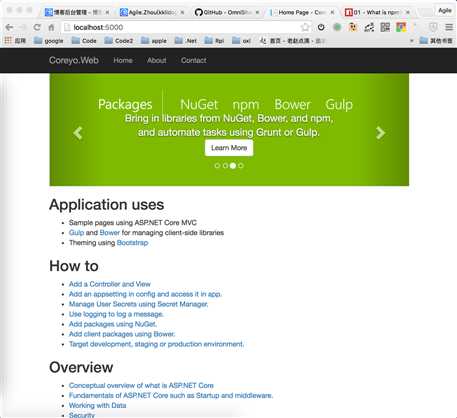
Task: Bookmark this page with the star icon
Action: [305, 27]
